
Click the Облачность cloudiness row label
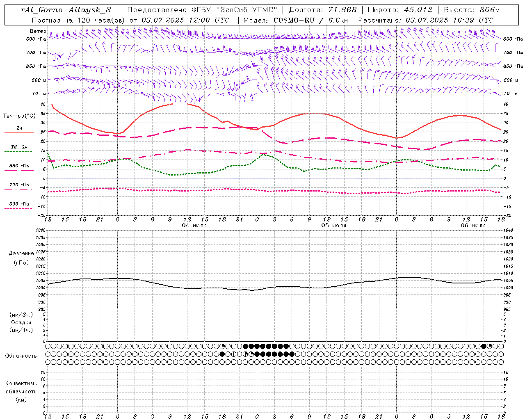(21, 356)
